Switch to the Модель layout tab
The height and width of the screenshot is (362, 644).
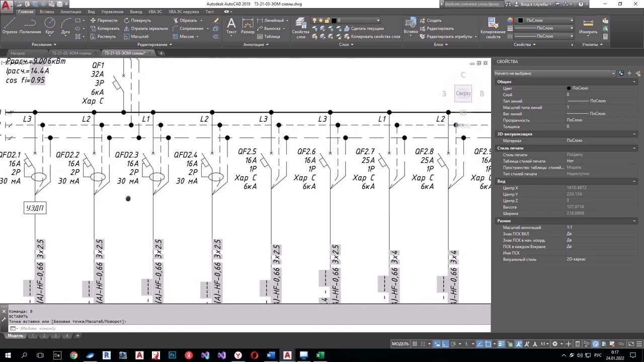[15, 335]
